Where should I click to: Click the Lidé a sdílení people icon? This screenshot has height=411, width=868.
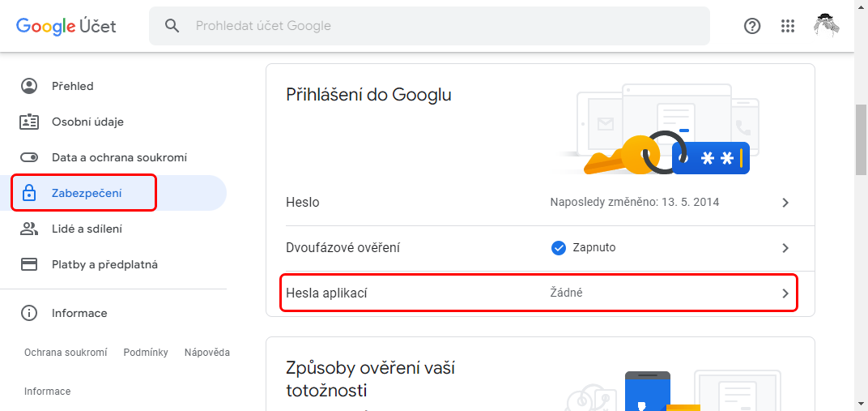(x=29, y=229)
